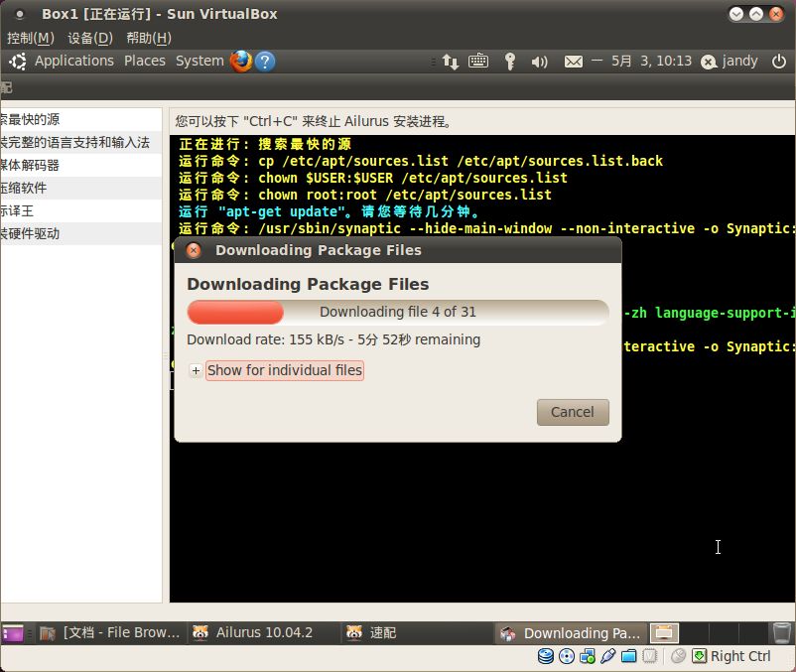Expand Show for individual files
796x672 pixels.
[277, 370]
